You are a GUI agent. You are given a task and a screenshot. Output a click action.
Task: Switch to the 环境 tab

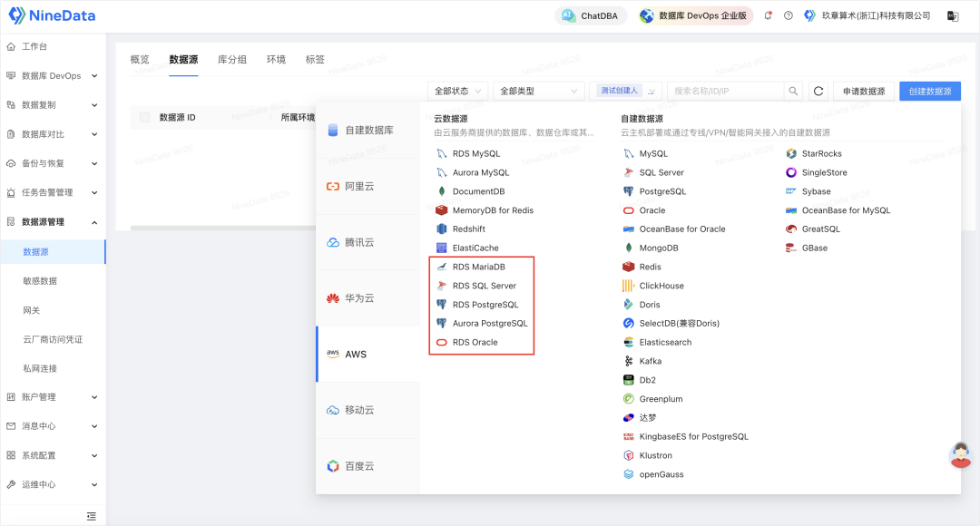pyautogui.click(x=276, y=59)
